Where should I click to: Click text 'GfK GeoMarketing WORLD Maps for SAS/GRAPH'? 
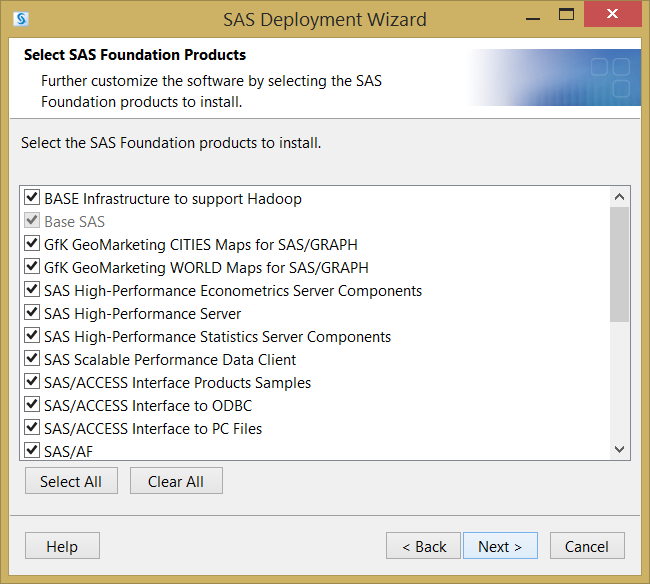(206, 268)
